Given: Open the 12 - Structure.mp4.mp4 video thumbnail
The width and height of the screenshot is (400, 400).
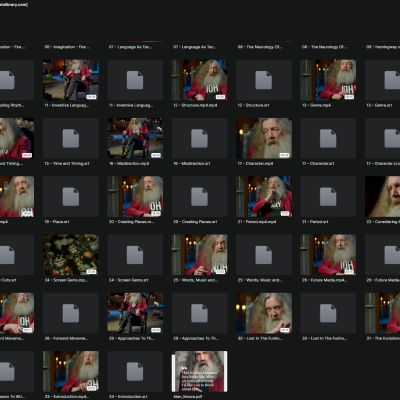Looking at the screenshot, I should coord(199,80).
